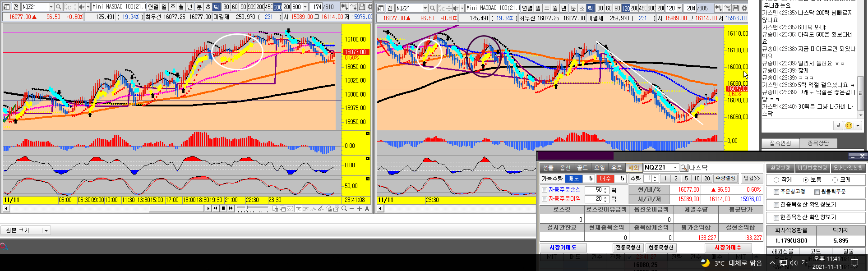Click the taskbar volume speaker icon
Viewport: 868px width, 271px height.
[794, 263]
